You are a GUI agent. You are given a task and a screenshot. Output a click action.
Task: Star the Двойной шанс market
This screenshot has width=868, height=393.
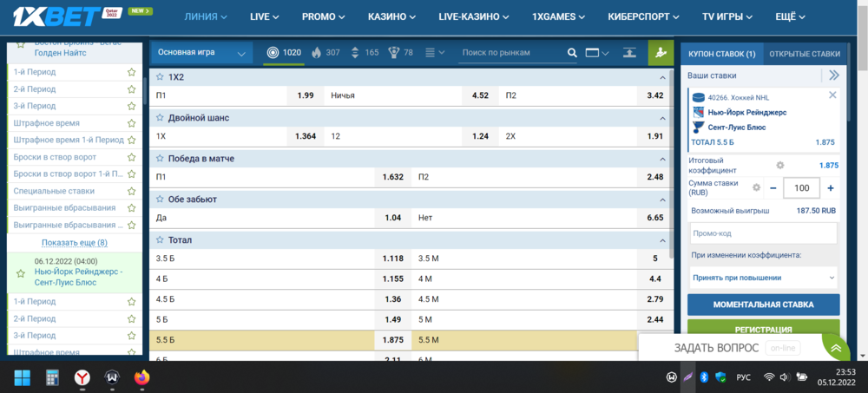click(x=160, y=118)
